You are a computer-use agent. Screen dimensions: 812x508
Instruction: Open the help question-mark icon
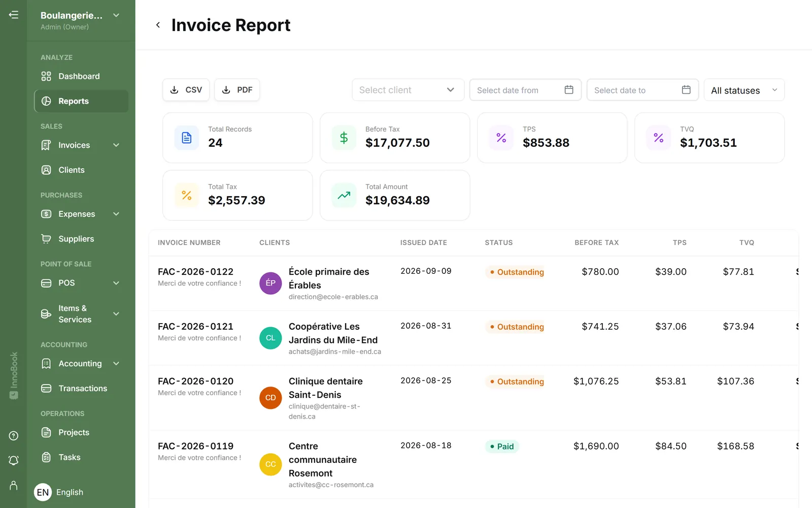(x=14, y=436)
